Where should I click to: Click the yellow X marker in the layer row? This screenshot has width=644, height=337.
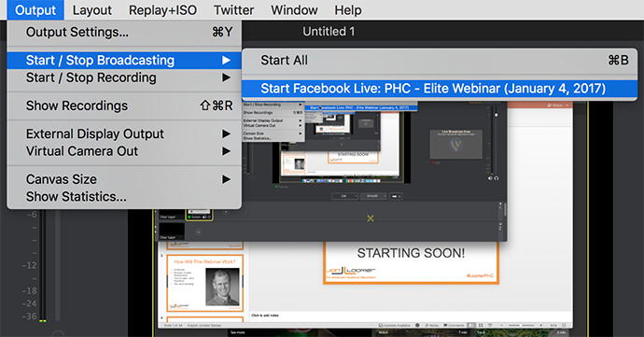(371, 218)
